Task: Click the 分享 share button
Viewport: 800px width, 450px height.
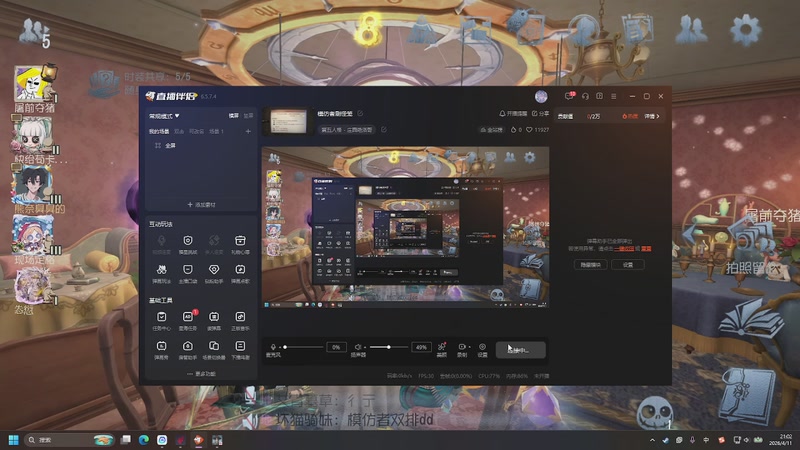Action: pos(540,113)
